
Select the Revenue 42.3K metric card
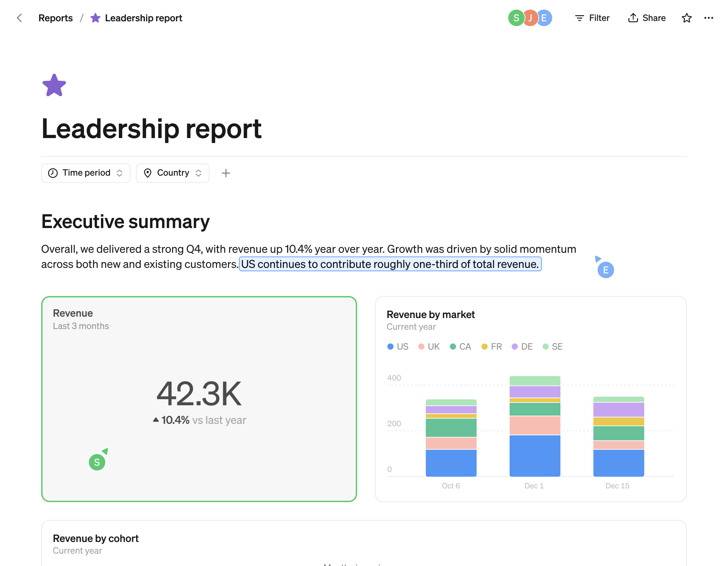199,398
